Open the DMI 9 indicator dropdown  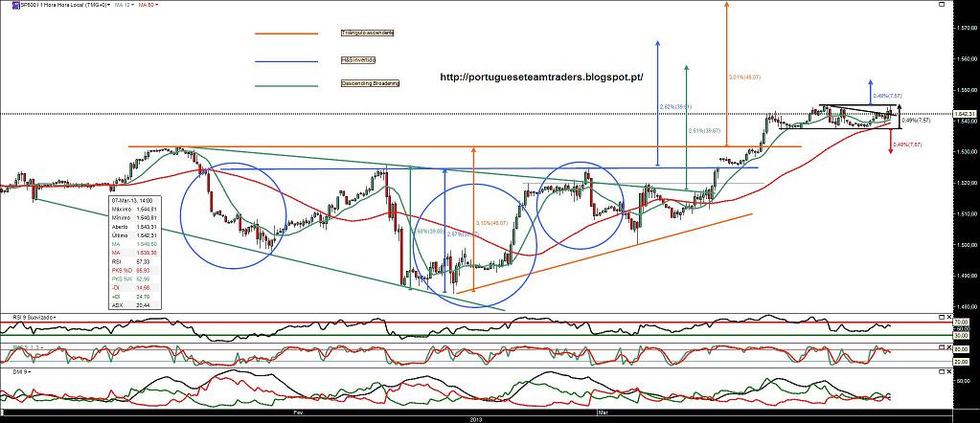coord(29,371)
